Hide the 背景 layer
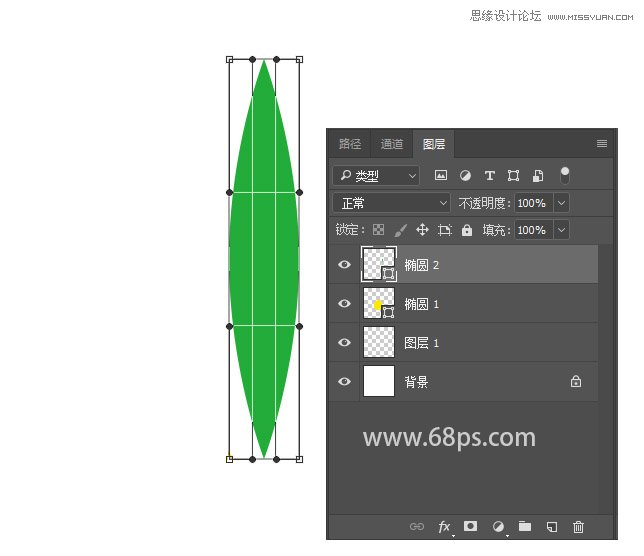Image resolution: width=644 pixels, height=556 pixels. (x=344, y=381)
